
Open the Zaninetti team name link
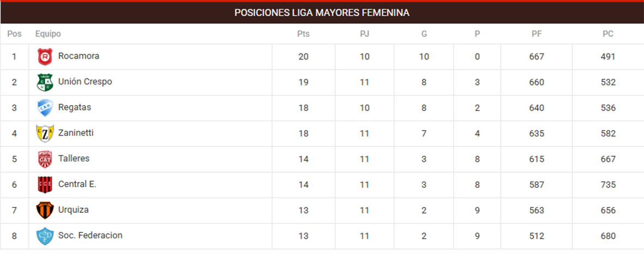(76, 133)
